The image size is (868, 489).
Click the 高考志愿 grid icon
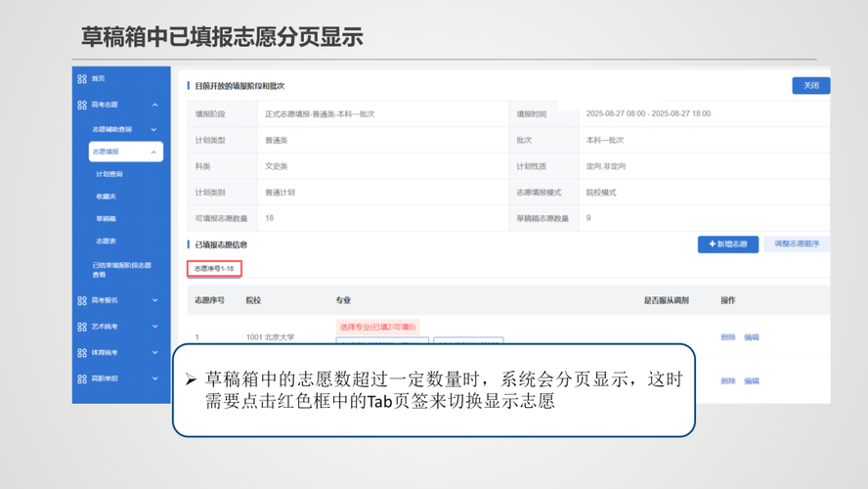(82, 105)
